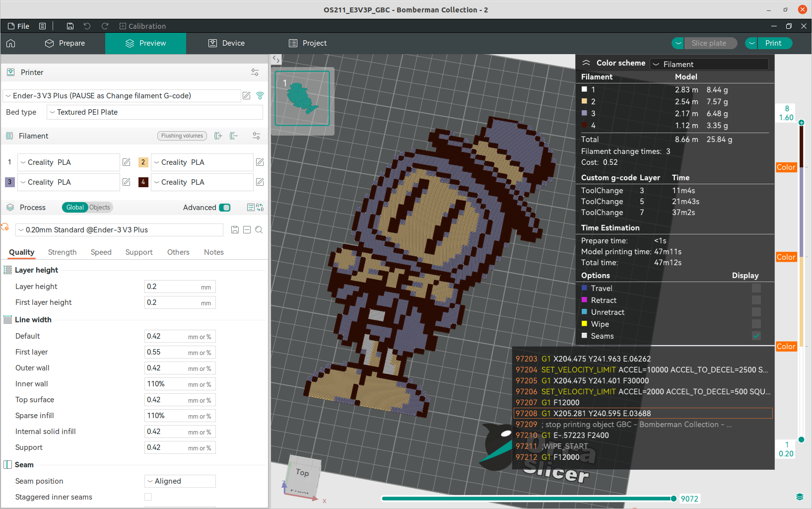Open the filament settings sliders icon

pos(256,136)
